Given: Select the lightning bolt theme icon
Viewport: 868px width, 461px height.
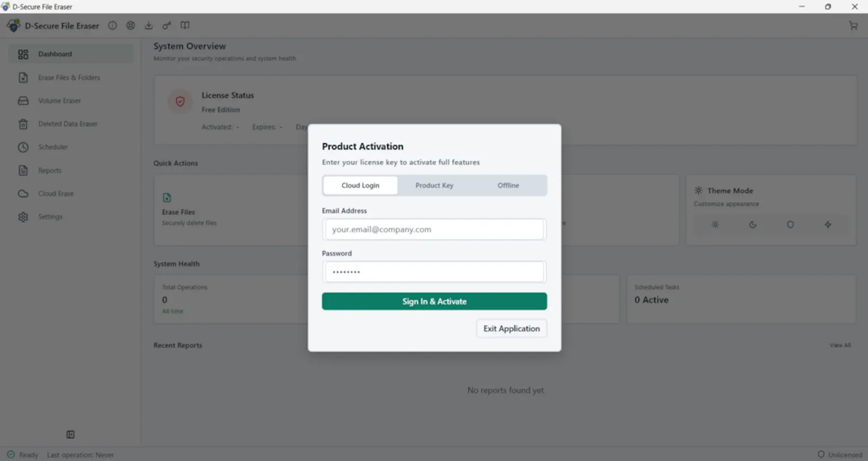Looking at the screenshot, I should (x=828, y=225).
